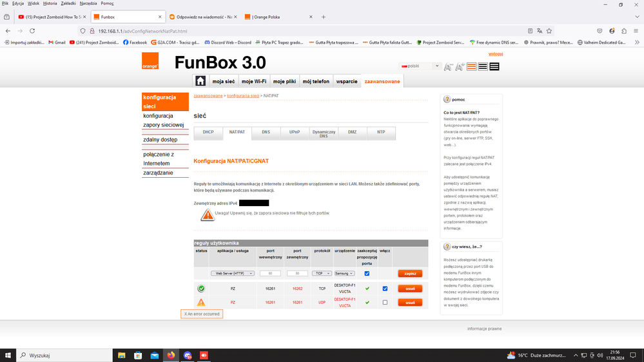The image size is (644, 362).
Task: Open 'mój telefon' navigation menu
Action: (x=316, y=81)
